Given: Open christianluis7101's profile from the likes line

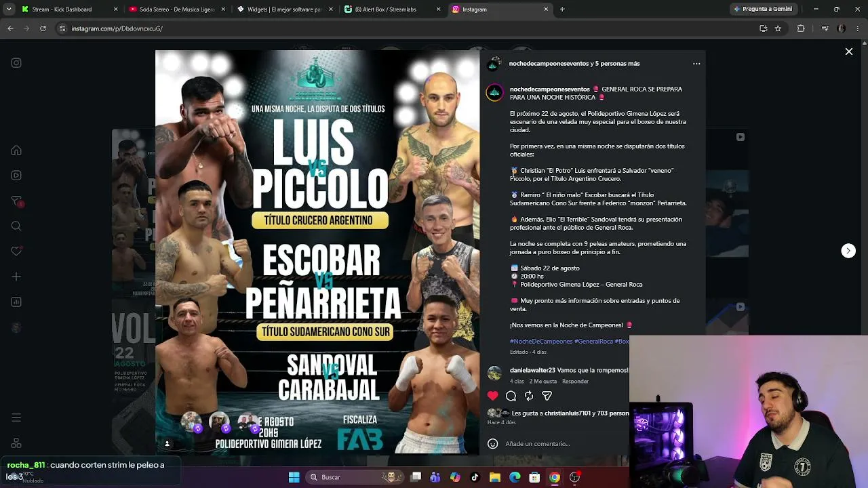Looking at the screenshot, I should point(567,413).
